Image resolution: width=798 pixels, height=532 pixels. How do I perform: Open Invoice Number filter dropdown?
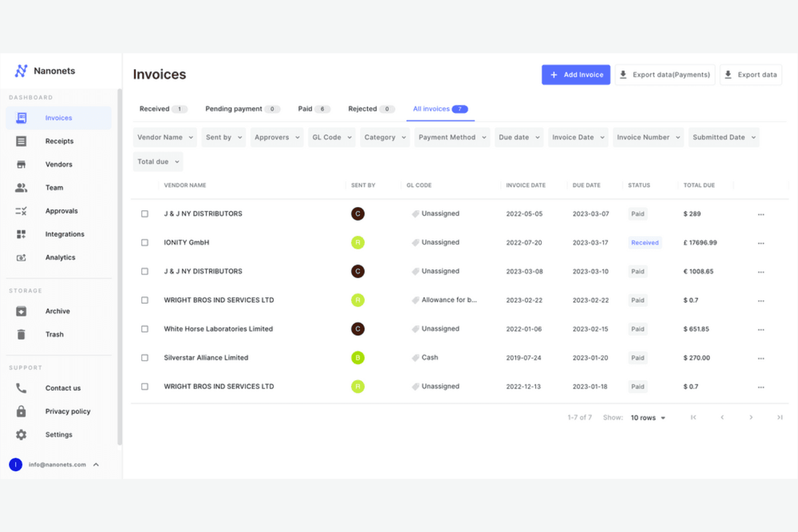(x=649, y=137)
